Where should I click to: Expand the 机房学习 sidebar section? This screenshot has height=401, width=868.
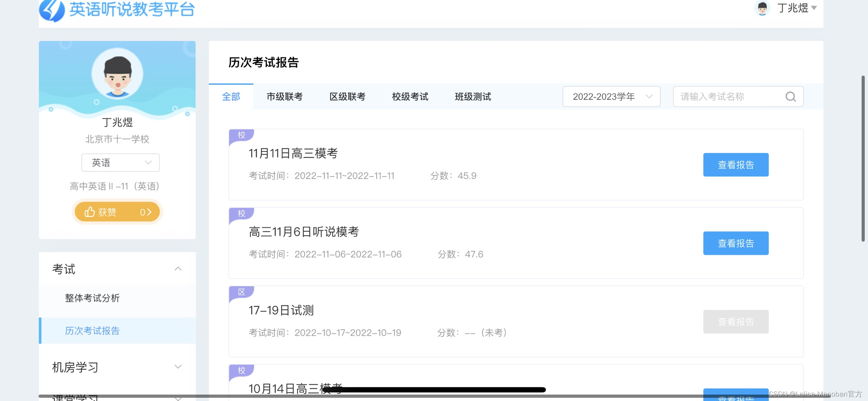coord(178,367)
